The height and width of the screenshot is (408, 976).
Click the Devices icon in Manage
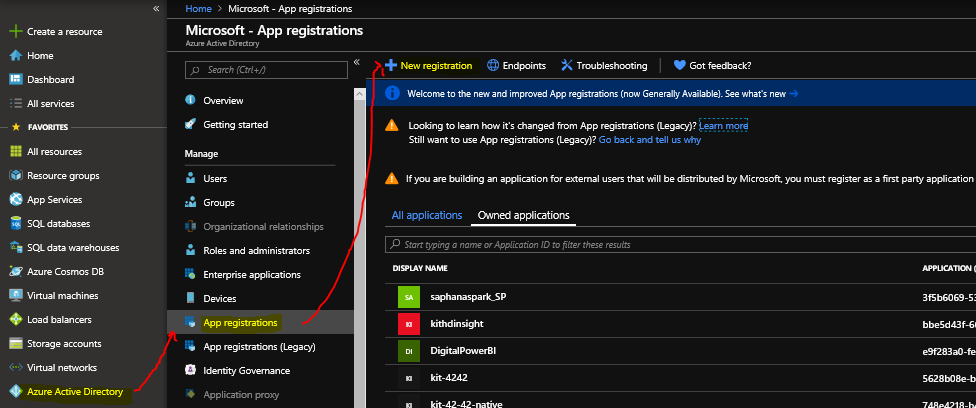point(190,298)
